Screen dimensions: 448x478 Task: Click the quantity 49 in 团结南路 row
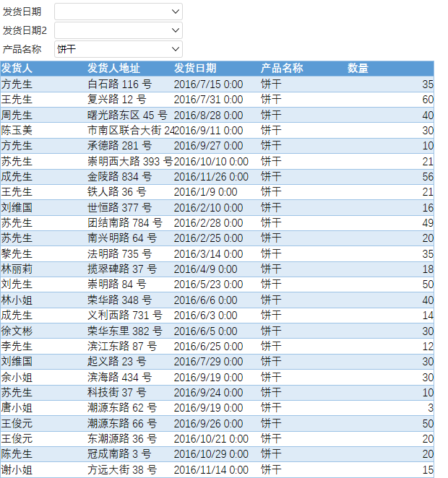(428, 223)
